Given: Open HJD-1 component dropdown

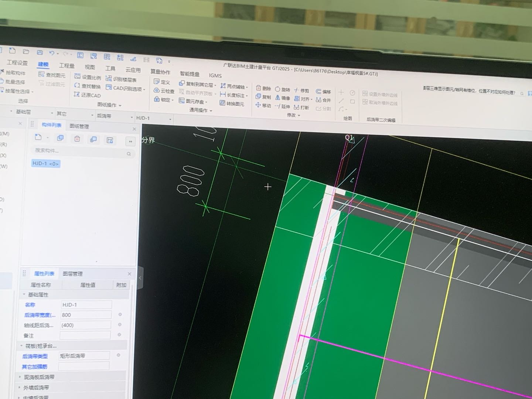Looking at the screenshot, I should click(x=154, y=118).
